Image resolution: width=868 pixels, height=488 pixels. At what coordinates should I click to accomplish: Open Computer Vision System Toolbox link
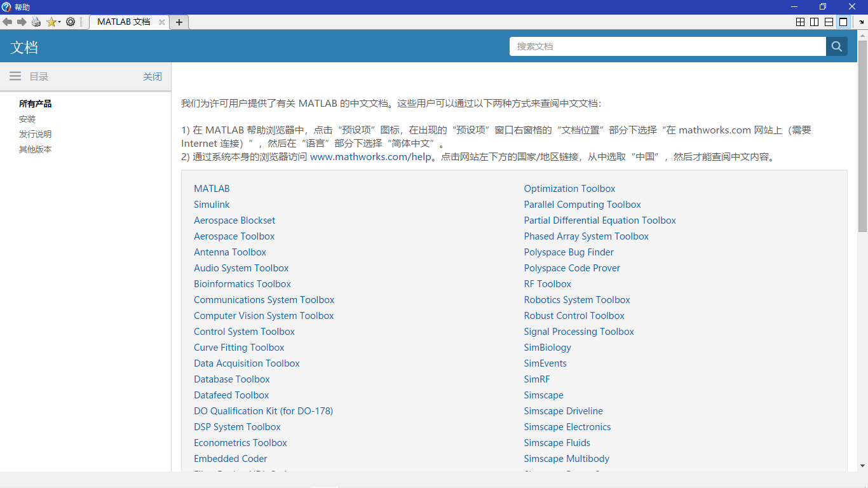pyautogui.click(x=264, y=316)
